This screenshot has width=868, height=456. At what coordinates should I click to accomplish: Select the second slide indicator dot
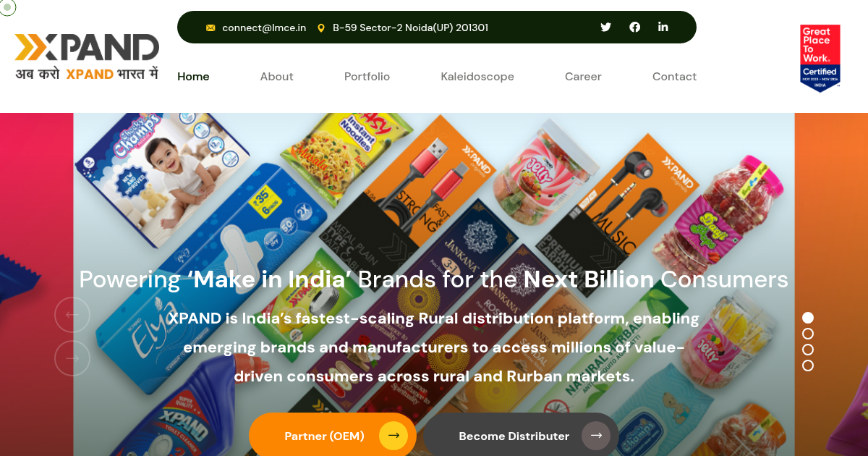pyautogui.click(x=808, y=334)
